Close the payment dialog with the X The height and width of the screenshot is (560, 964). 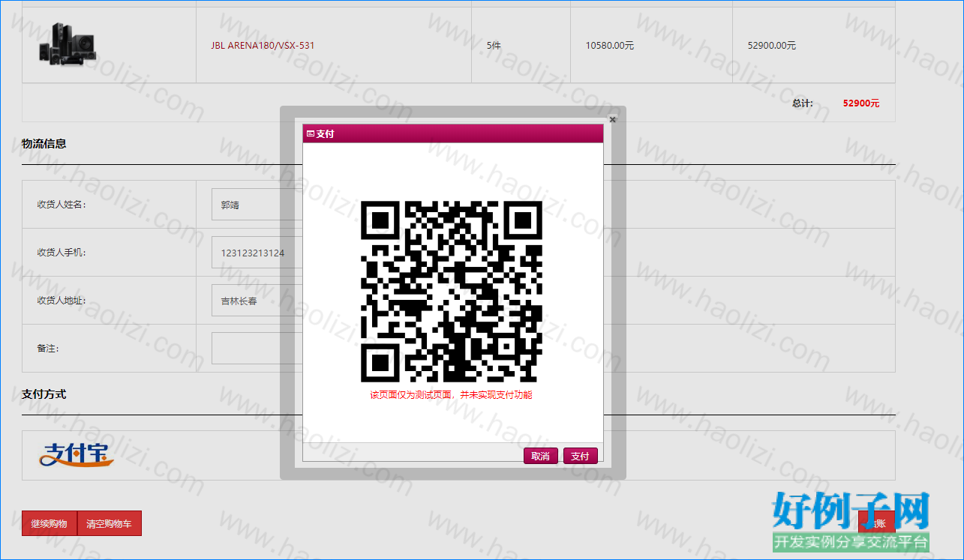pyautogui.click(x=613, y=119)
